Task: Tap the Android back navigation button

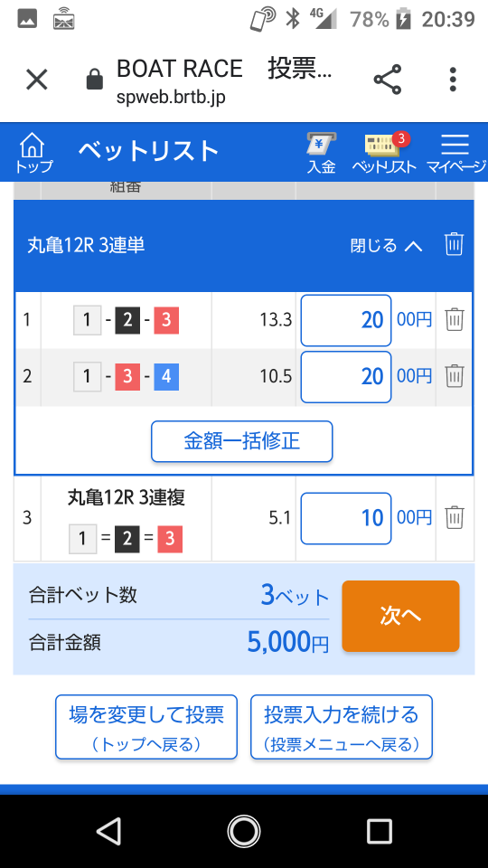Action: [x=109, y=831]
